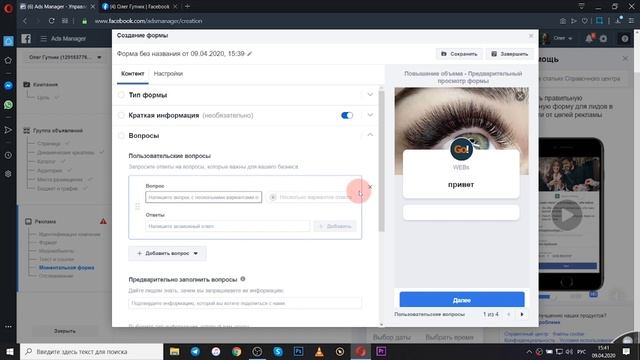
Task: Click the Закрыть button in Ads Manager
Action: pos(65,331)
